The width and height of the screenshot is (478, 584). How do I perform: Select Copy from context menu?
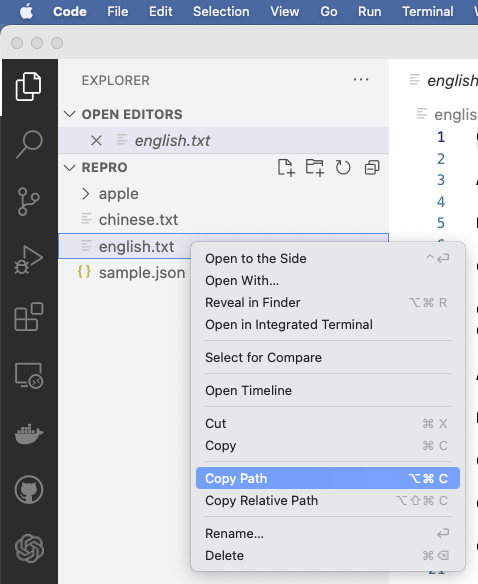click(x=328, y=445)
